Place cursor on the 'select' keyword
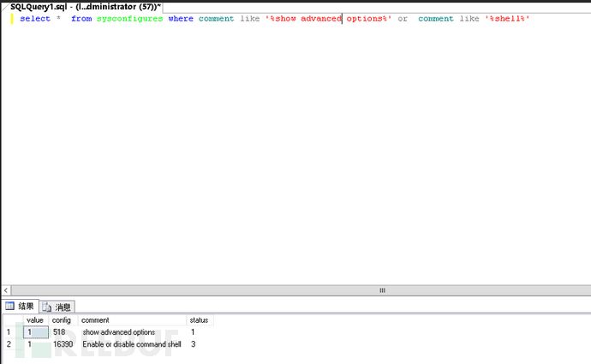Screen dimensions: 591x364 [35, 19]
